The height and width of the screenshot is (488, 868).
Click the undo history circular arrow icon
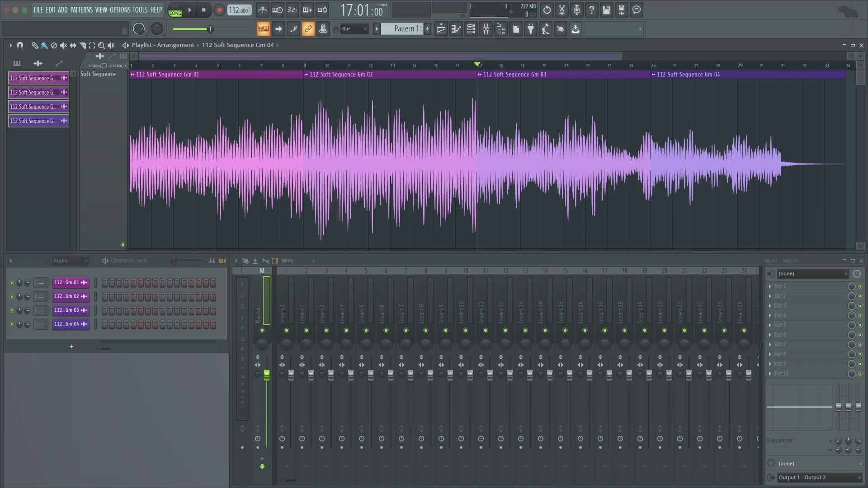(x=547, y=9)
